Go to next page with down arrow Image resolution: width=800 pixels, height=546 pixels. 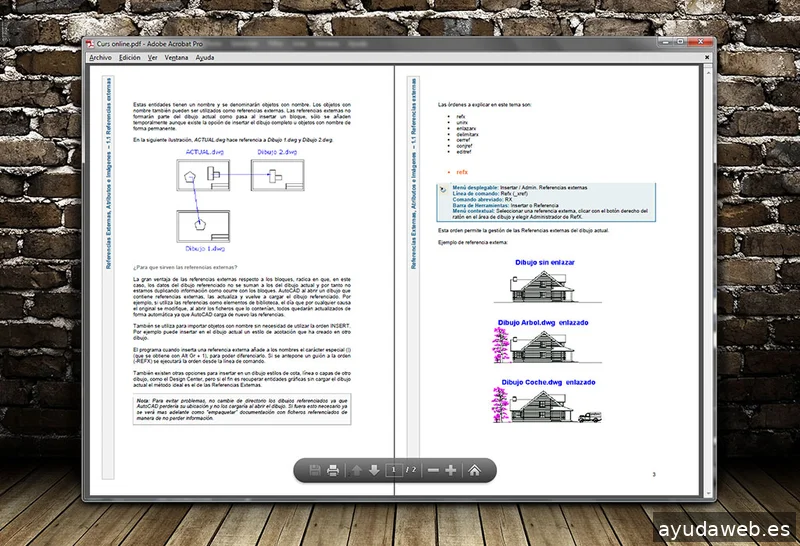pos(374,470)
